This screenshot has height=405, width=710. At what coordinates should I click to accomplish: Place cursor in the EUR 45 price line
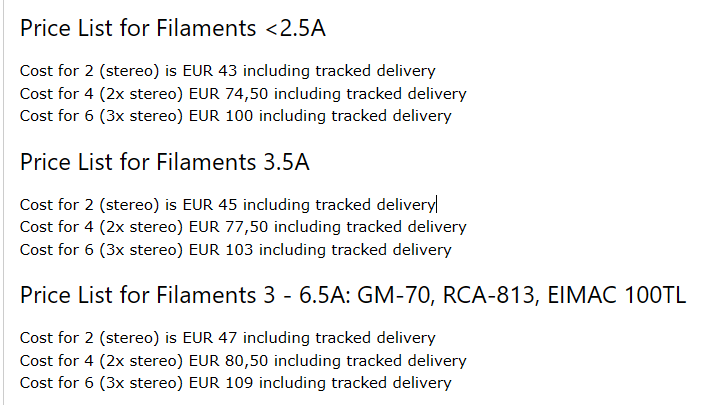click(x=227, y=205)
